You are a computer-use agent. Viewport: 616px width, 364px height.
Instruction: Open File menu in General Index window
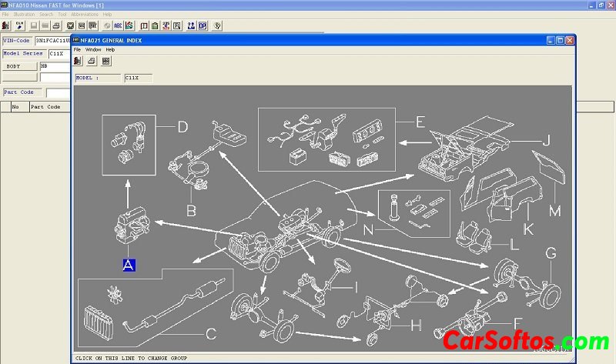click(x=77, y=49)
